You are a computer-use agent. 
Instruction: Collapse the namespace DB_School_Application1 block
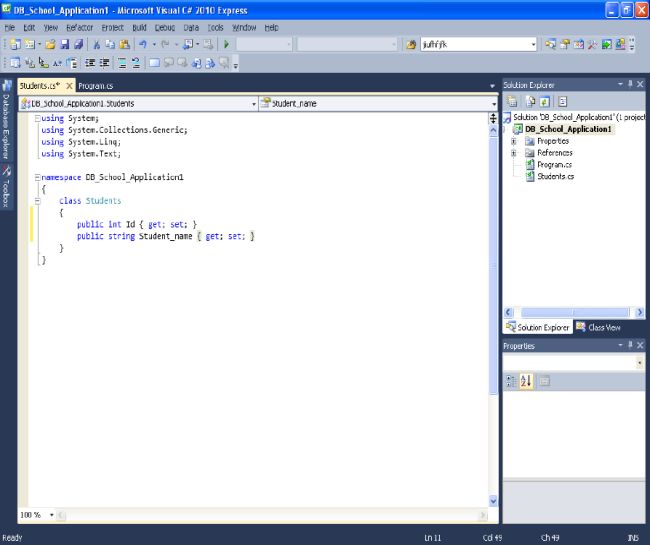(37, 177)
